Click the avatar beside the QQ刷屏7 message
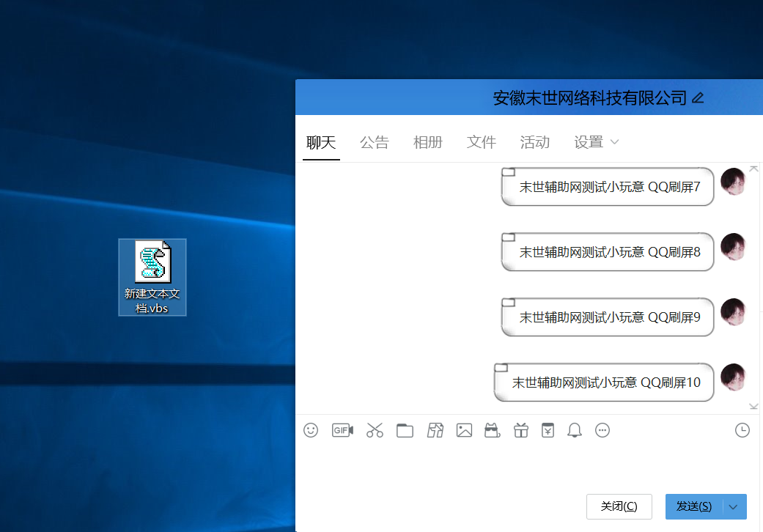The image size is (763, 532). [734, 182]
